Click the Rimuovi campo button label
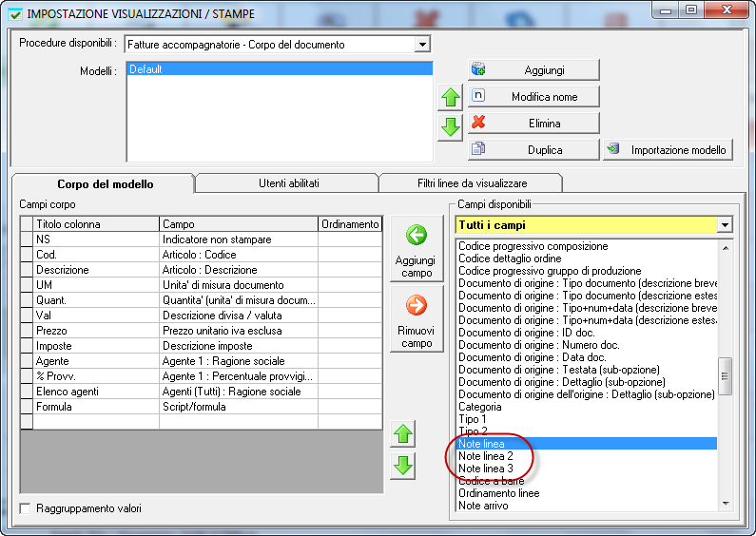Viewport: 756px width, 536px height. pos(417,337)
